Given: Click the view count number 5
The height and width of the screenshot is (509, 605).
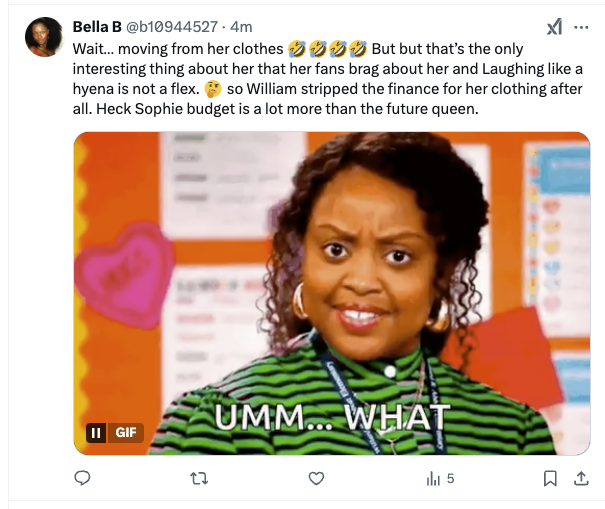Looking at the screenshot, I should click(450, 479).
